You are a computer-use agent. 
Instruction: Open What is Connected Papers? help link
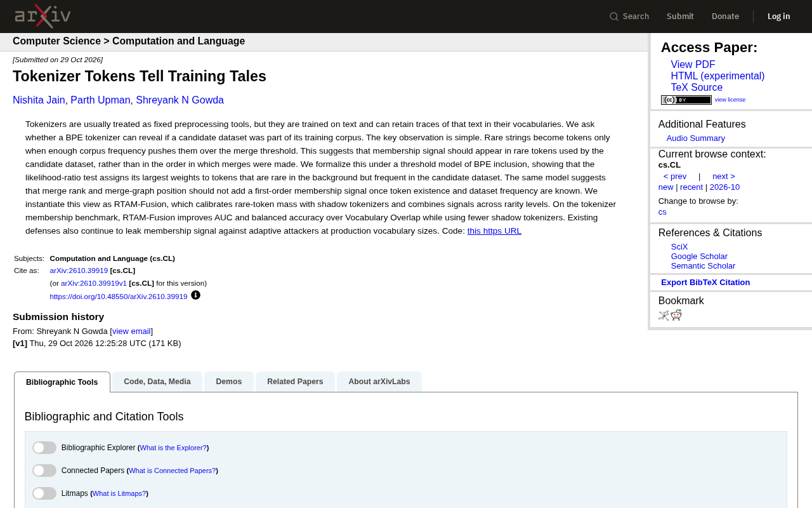pos(172,471)
